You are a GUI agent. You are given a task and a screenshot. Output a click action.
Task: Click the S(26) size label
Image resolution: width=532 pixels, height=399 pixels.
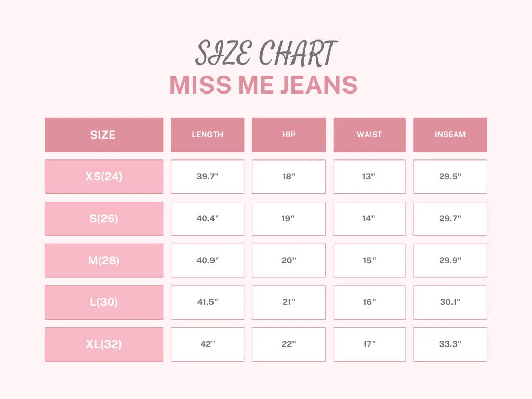tap(103, 219)
